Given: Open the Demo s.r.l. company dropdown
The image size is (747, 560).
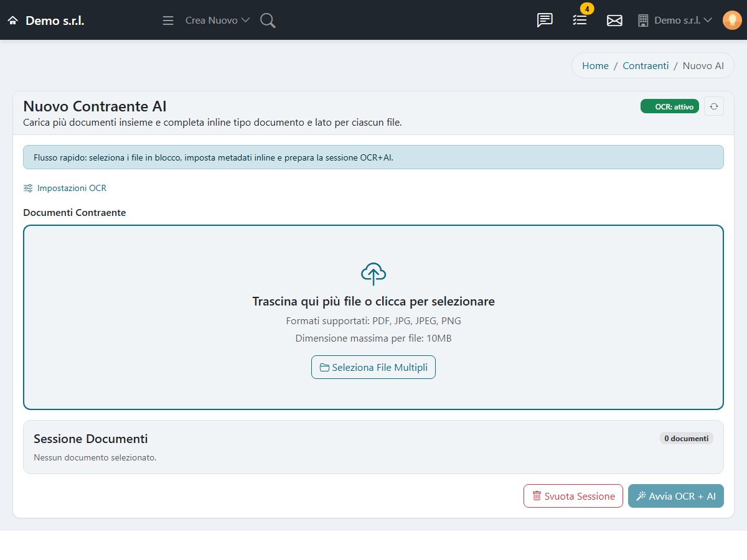Looking at the screenshot, I should [675, 21].
